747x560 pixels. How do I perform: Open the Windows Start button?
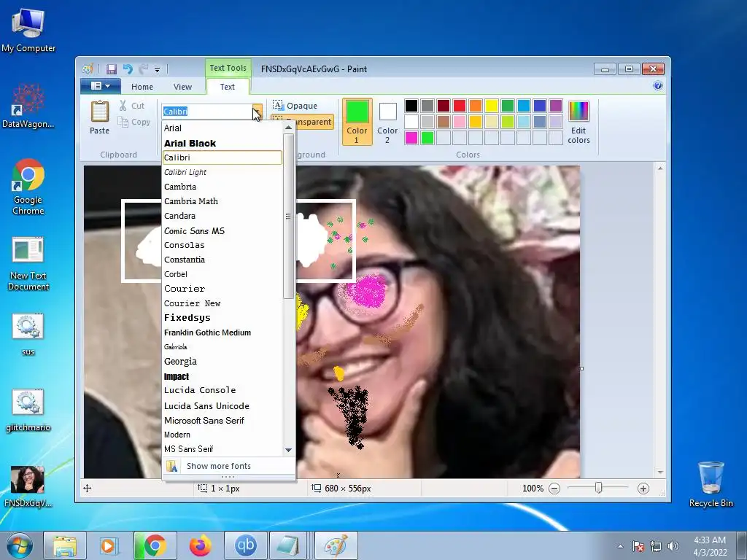[x=19, y=545]
